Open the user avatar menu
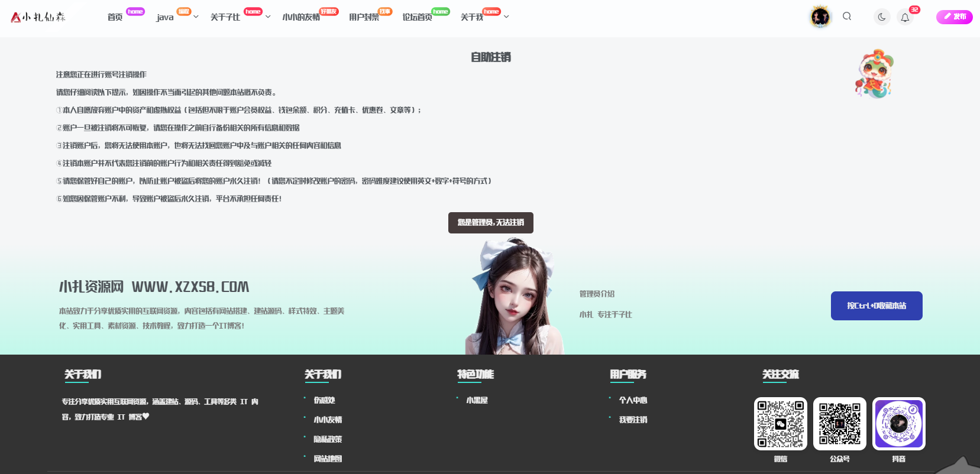Screen dimensions: 980x474 (x=820, y=17)
